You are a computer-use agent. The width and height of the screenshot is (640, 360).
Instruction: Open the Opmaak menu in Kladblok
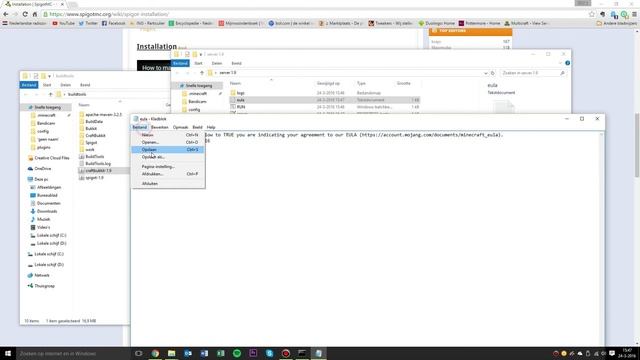(180, 127)
